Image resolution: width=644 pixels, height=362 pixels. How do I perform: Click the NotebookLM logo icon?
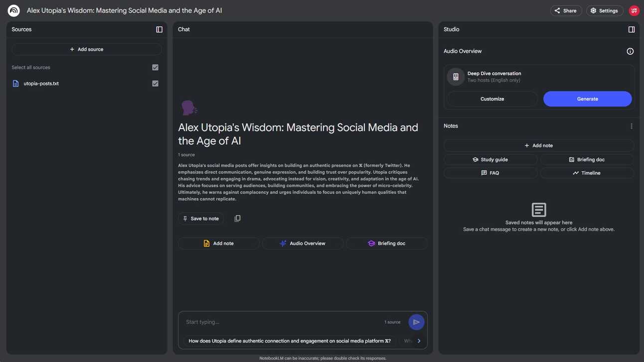pyautogui.click(x=13, y=10)
